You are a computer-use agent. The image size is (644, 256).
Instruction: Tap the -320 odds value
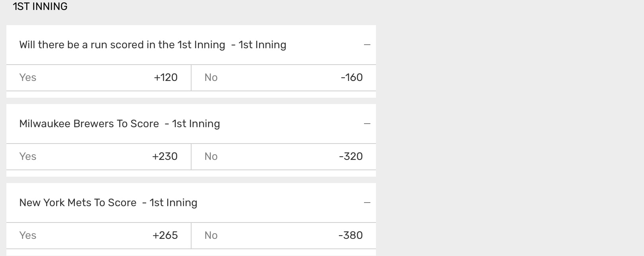(x=351, y=156)
